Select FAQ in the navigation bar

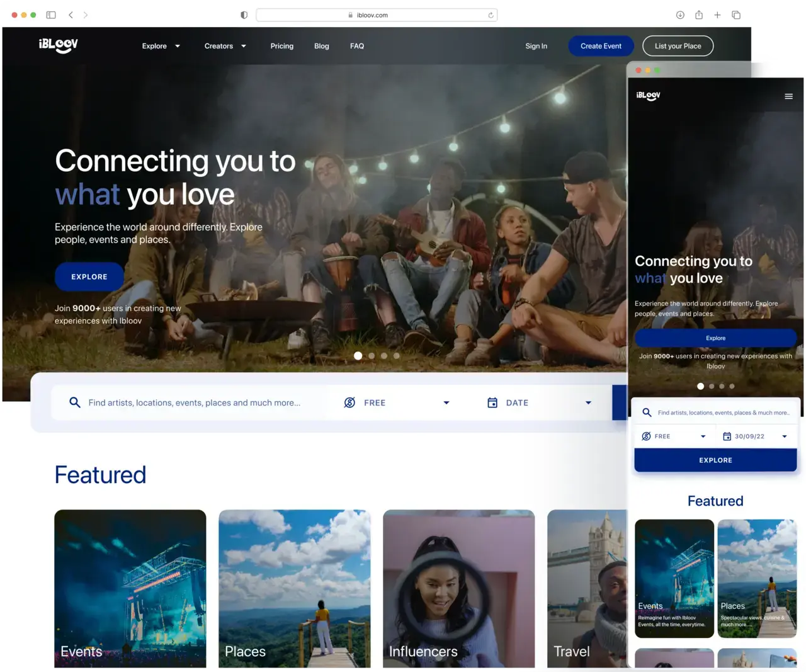pyautogui.click(x=357, y=45)
